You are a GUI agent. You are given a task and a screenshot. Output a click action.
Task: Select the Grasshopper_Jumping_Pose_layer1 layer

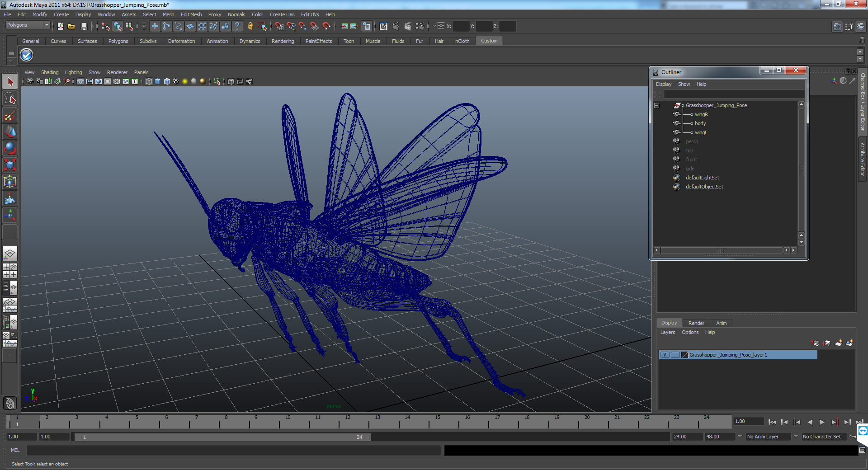pos(738,355)
